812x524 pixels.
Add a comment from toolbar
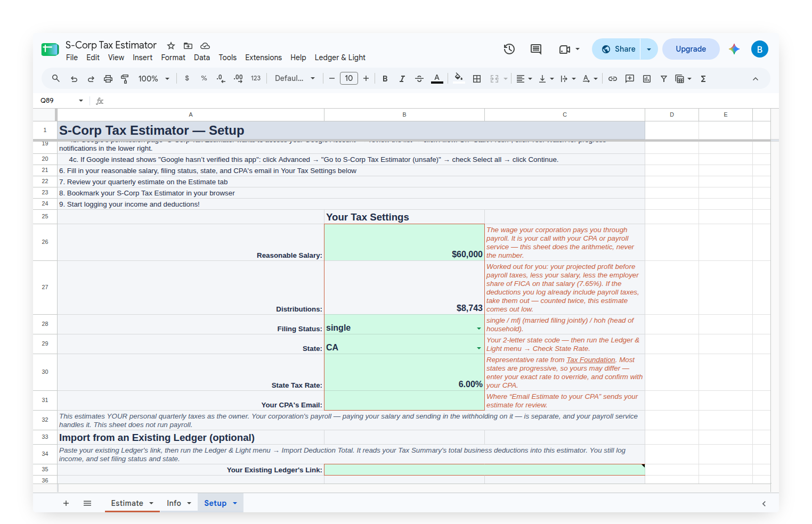tap(630, 79)
